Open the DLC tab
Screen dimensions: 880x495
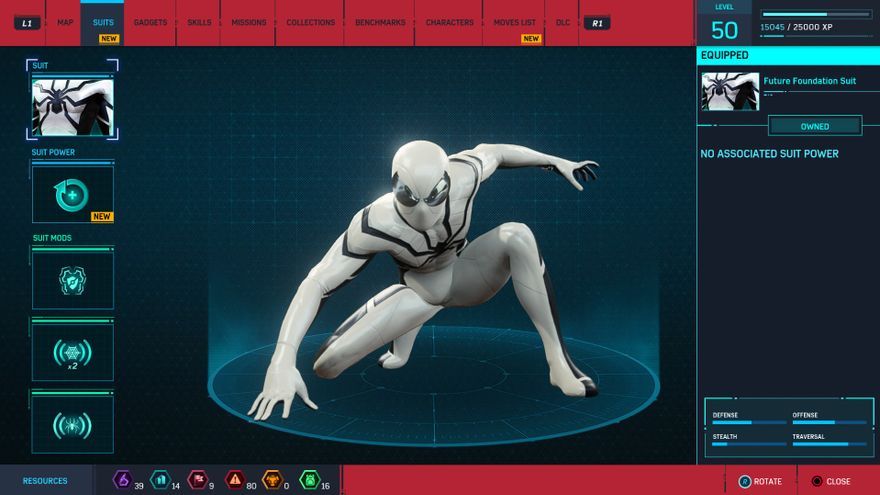coord(562,22)
